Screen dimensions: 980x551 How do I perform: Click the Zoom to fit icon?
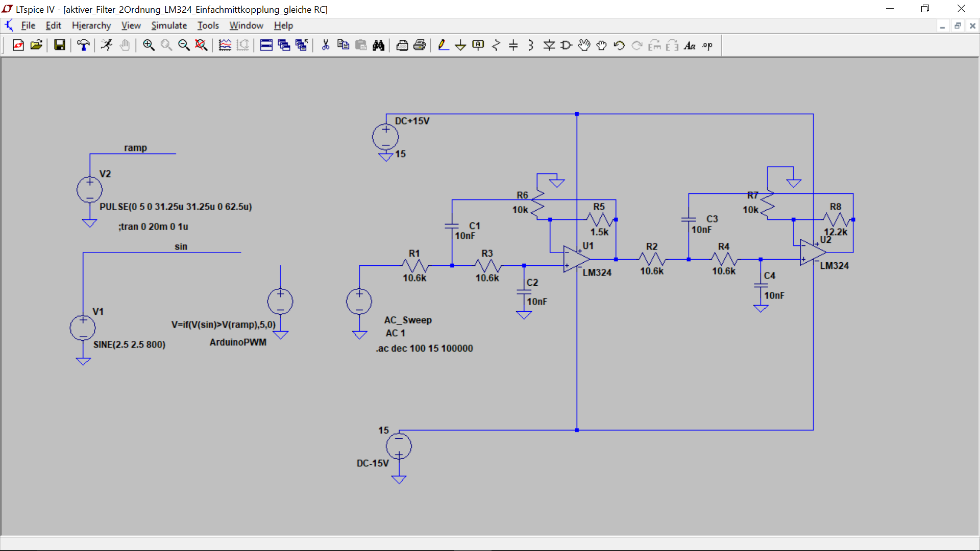pyautogui.click(x=202, y=45)
